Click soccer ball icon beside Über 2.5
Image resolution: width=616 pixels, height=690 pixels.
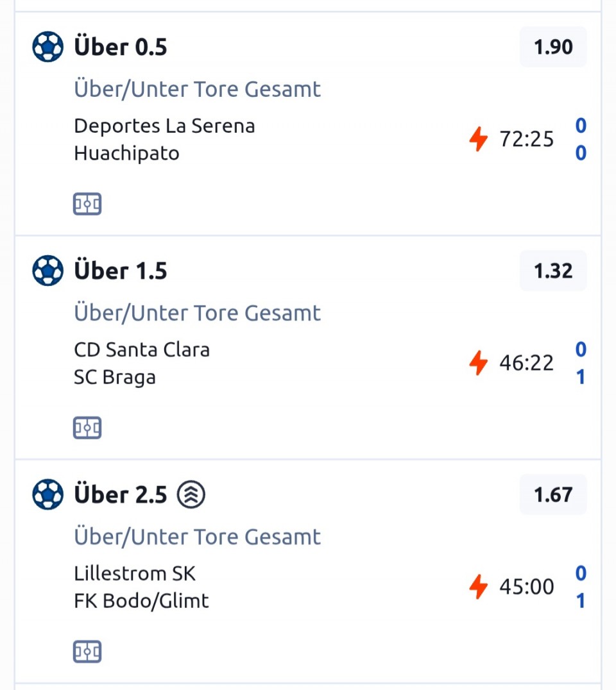[x=47, y=494]
